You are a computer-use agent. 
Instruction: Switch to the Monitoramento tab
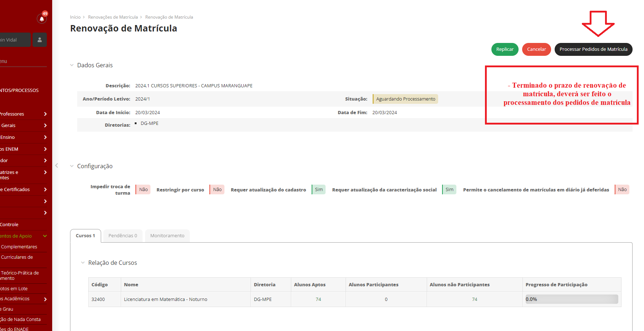167,236
